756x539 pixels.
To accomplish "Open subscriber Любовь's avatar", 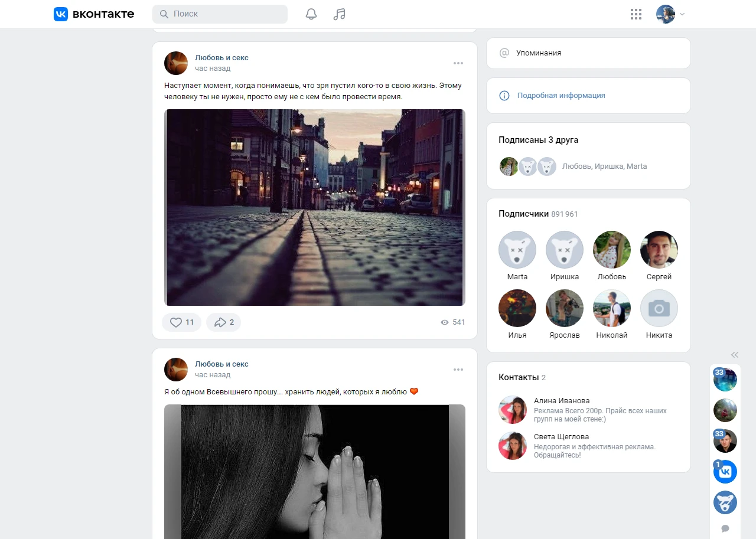I will click(612, 250).
